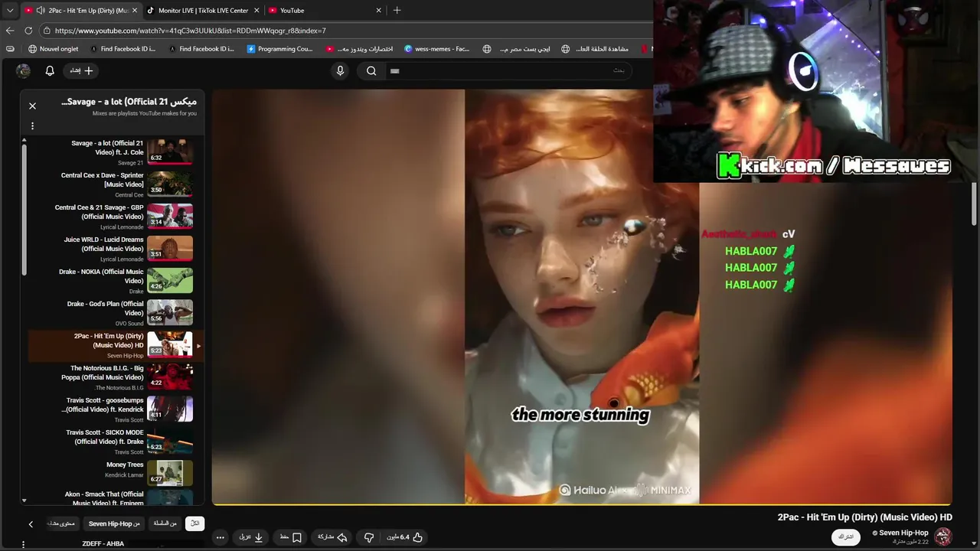Select Juice WRLD - Lucid Dreams title
The width and height of the screenshot is (980, 551).
tap(103, 244)
